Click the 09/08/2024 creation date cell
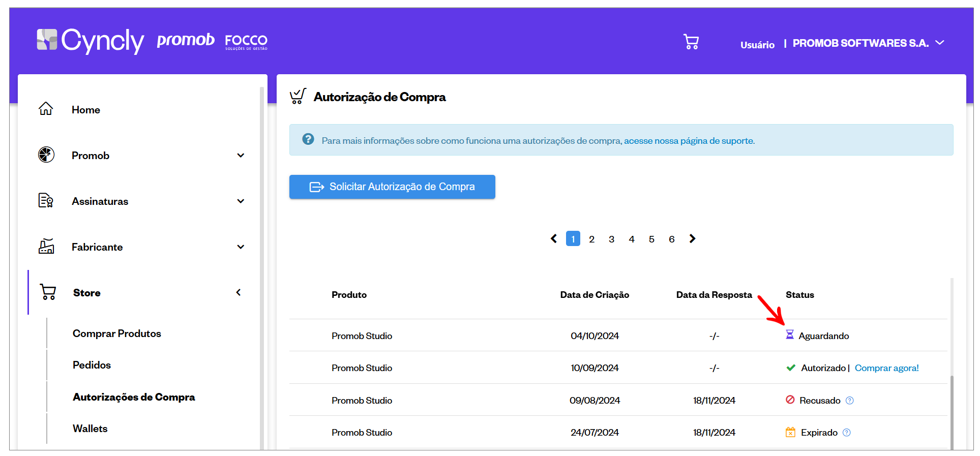The width and height of the screenshot is (980, 456). [x=595, y=401]
